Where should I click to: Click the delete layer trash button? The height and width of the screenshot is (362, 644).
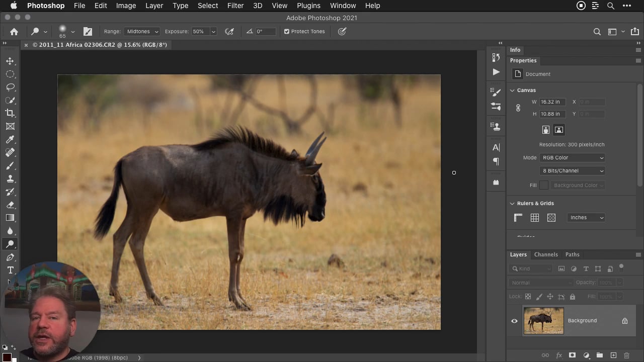tap(626, 355)
